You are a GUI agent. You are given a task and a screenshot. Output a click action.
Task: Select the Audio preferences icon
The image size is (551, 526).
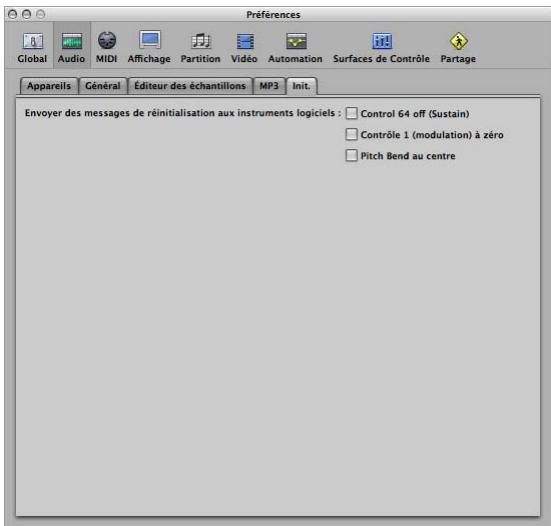[72, 48]
